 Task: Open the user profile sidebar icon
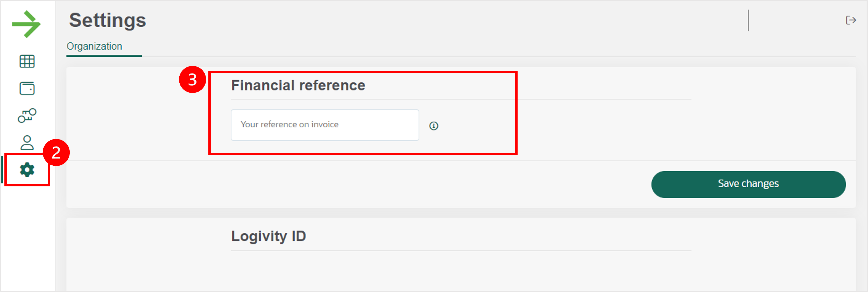click(x=27, y=143)
